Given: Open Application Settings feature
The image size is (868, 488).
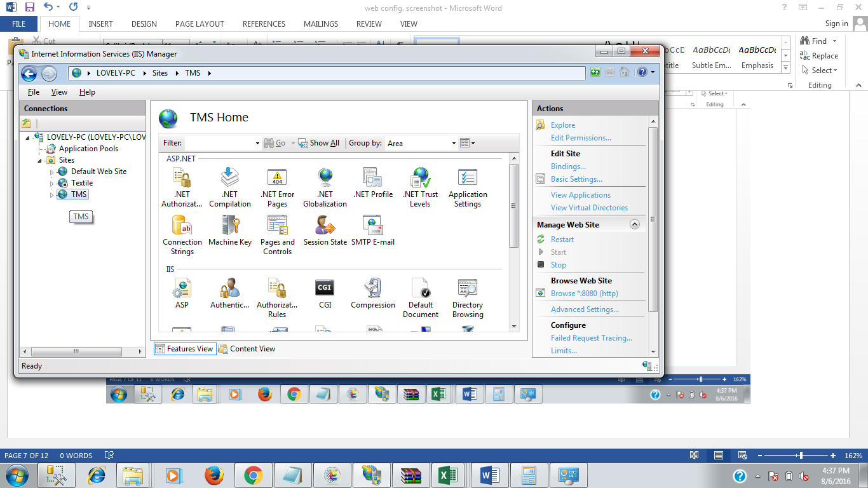Looking at the screenshot, I should coord(468,187).
